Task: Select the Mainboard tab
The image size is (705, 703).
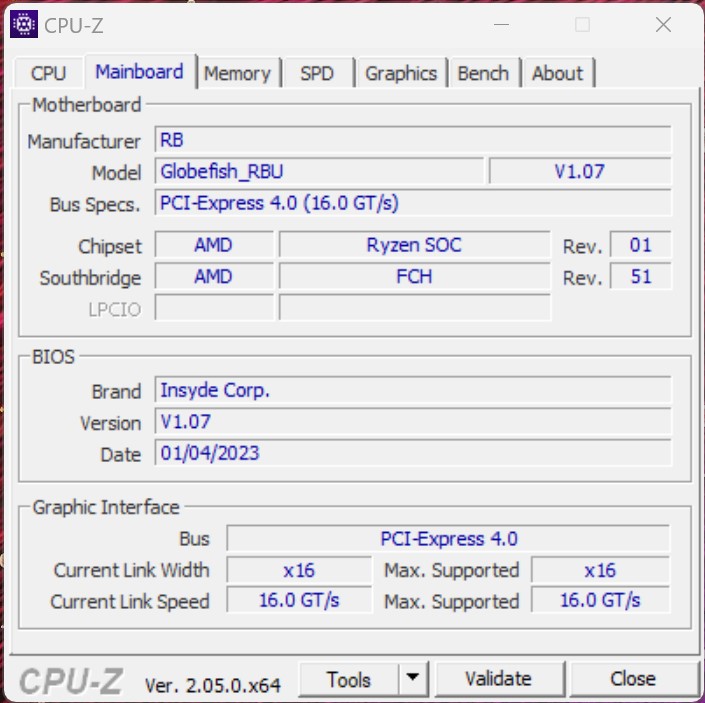Action: point(140,71)
